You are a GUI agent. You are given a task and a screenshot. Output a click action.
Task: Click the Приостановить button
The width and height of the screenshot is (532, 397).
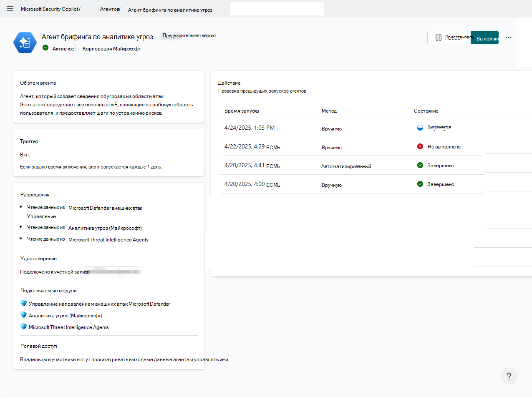click(447, 38)
